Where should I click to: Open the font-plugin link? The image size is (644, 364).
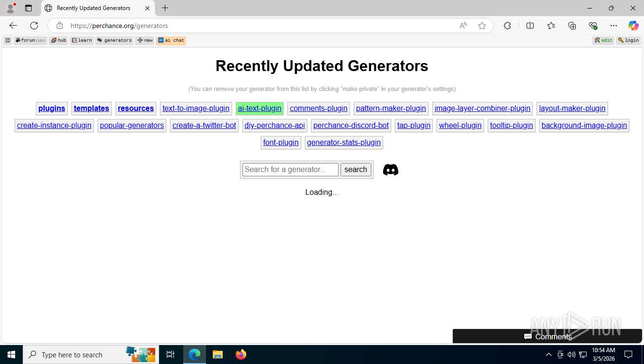pyautogui.click(x=281, y=143)
